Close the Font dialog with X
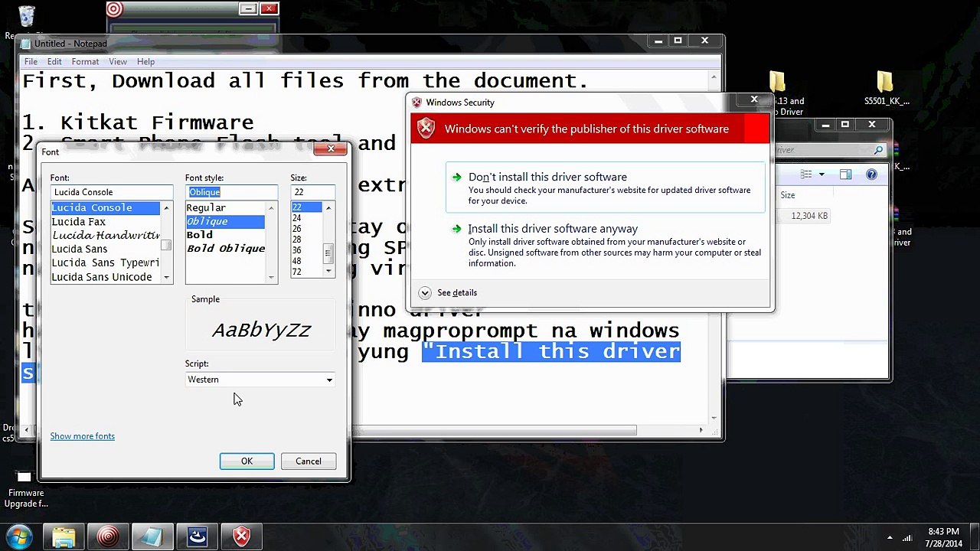Viewport: 980px width, 551px height. tap(331, 148)
